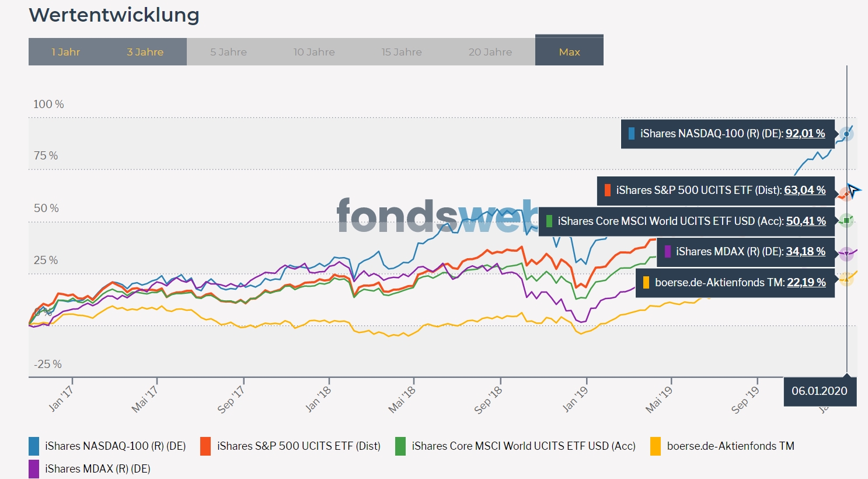Image resolution: width=868 pixels, height=479 pixels.
Task: Click orange S&P 500 legend color swatch
Action: (x=205, y=446)
